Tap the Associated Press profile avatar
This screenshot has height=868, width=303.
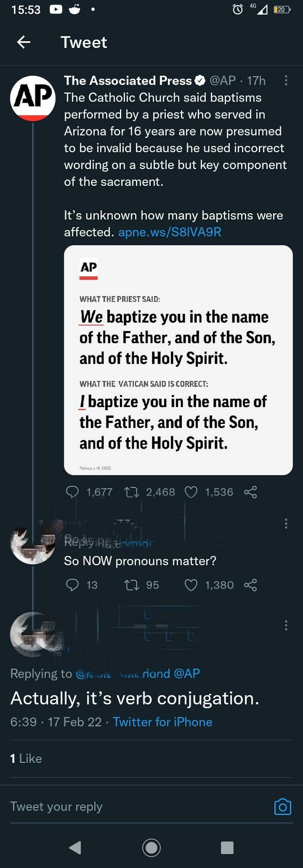coord(33,98)
